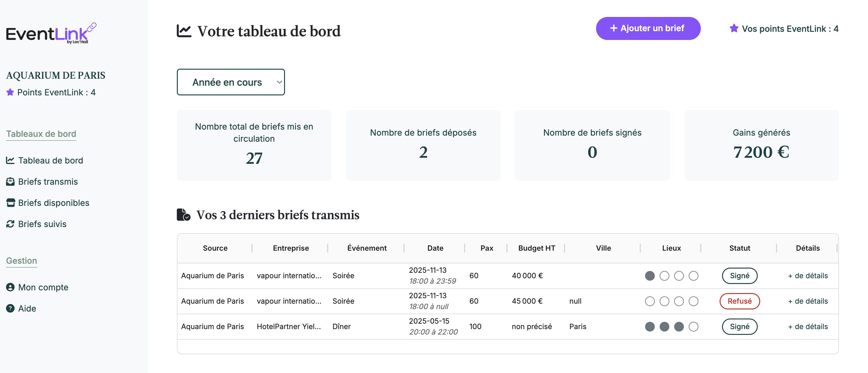Click the first Lieux circle in the Refusé row
This screenshot has width=868, height=373.
(x=650, y=301)
